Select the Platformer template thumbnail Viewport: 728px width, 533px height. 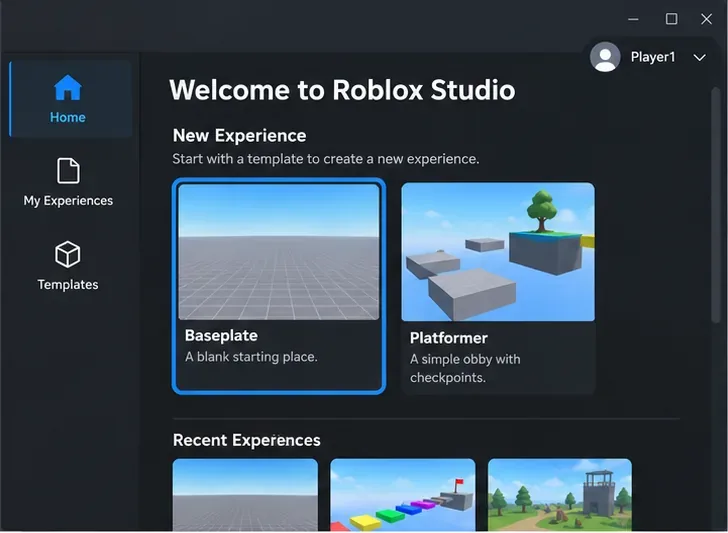(498, 252)
